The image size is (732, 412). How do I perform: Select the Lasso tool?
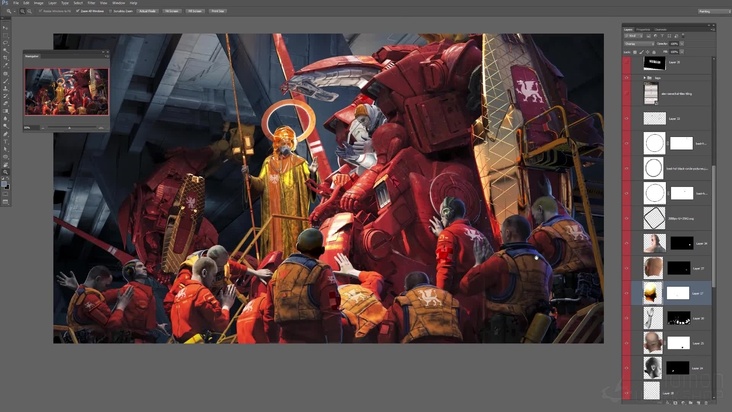click(5, 42)
